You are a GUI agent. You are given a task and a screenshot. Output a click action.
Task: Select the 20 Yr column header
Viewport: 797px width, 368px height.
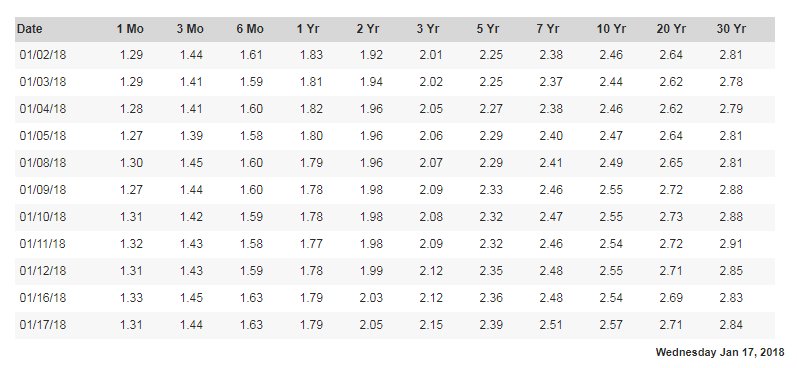pos(671,29)
